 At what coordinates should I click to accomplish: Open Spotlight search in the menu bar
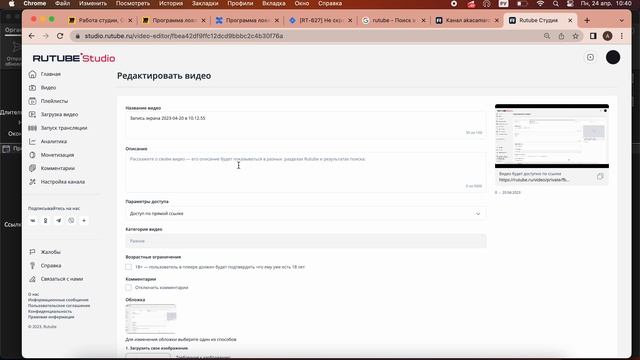click(556, 4)
